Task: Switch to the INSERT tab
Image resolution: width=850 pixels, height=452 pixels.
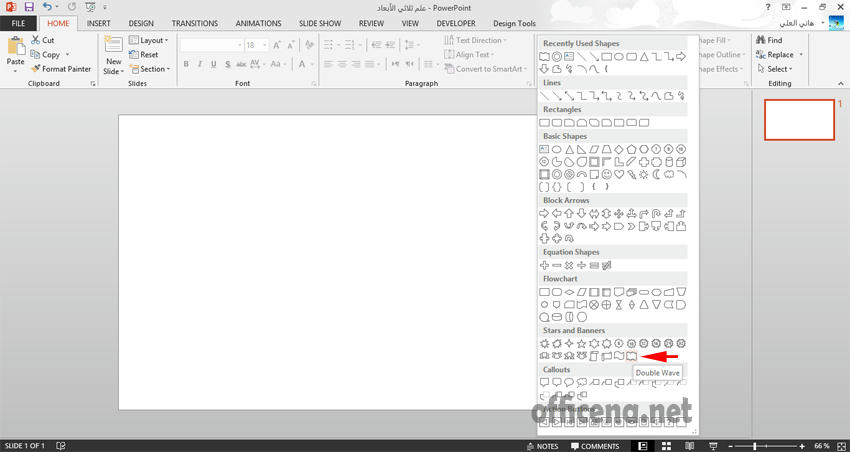Action: click(99, 23)
